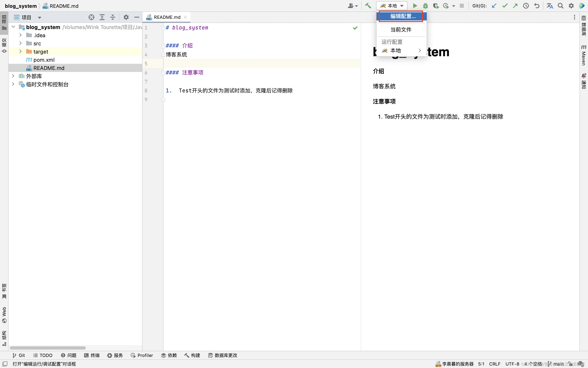Image resolution: width=588 pixels, height=368 pixels.
Task: Open the 终端 terminal tab
Action: (92, 355)
